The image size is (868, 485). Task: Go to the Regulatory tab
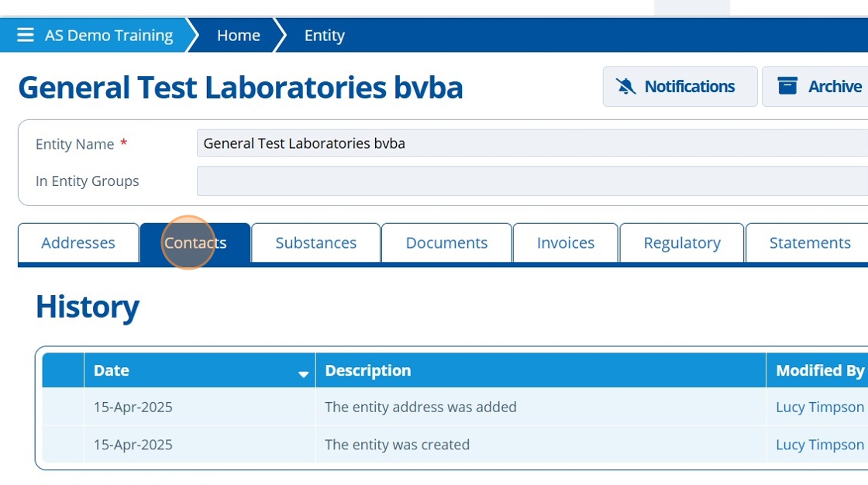(x=682, y=243)
